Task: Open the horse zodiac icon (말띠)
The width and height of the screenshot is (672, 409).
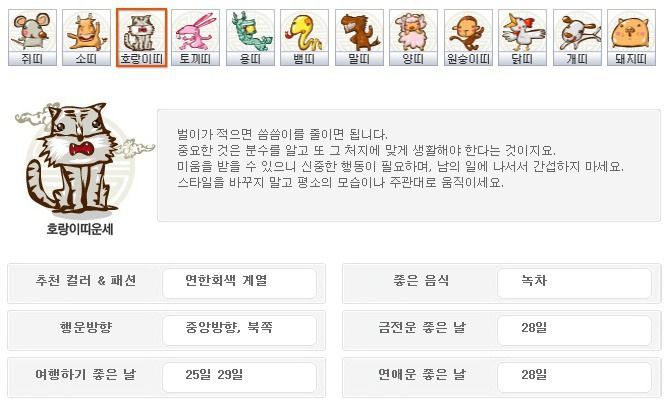Action: point(359,37)
